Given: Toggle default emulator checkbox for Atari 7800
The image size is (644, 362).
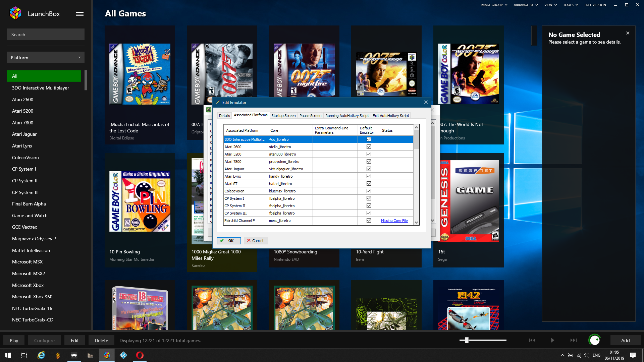Looking at the screenshot, I should (x=369, y=162).
